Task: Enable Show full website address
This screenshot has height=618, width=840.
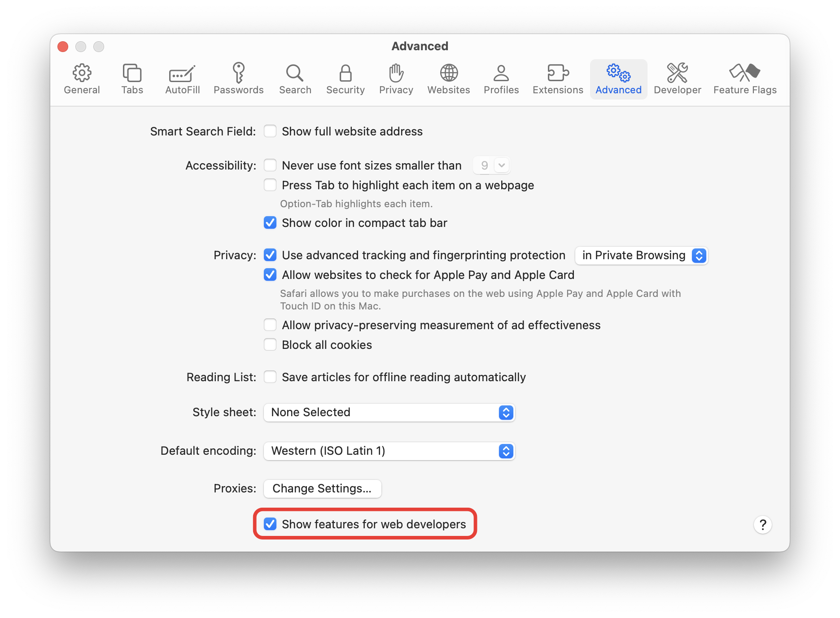Action: [x=270, y=131]
